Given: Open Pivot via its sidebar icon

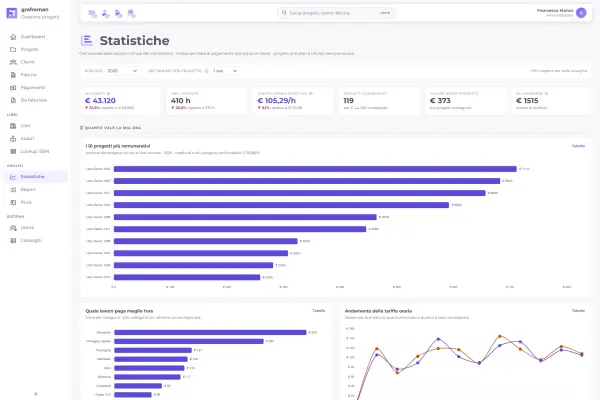Looking at the screenshot, I should click(x=13, y=202).
